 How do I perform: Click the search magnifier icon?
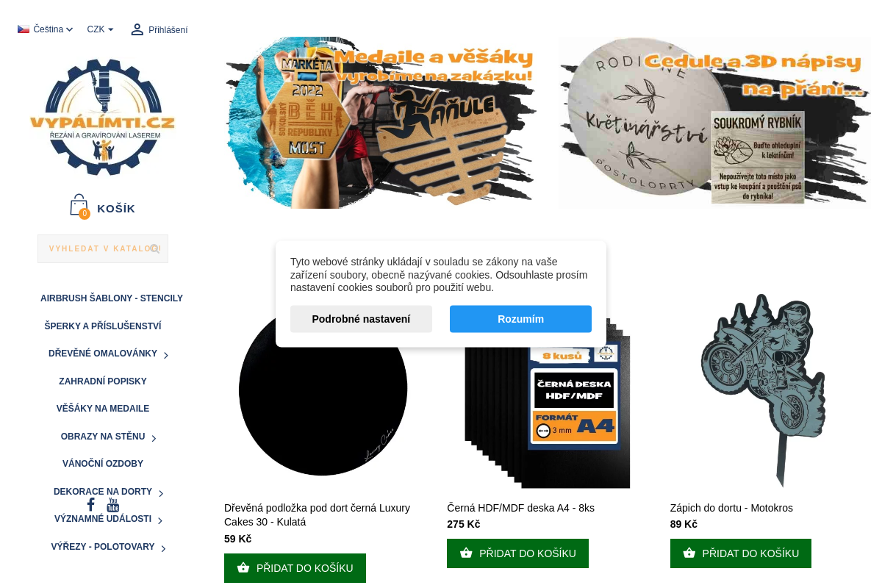click(154, 248)
